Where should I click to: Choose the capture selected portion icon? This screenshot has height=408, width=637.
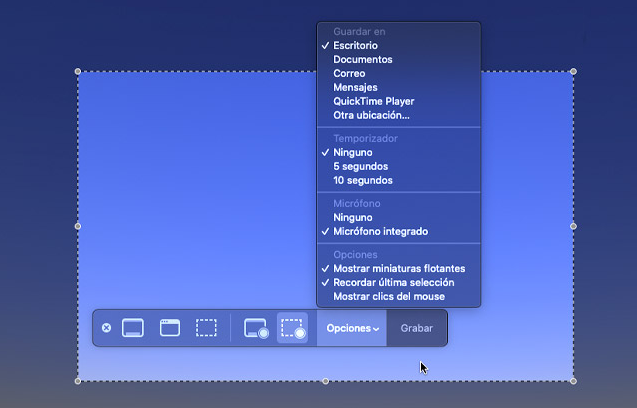(x=206, y=328)
